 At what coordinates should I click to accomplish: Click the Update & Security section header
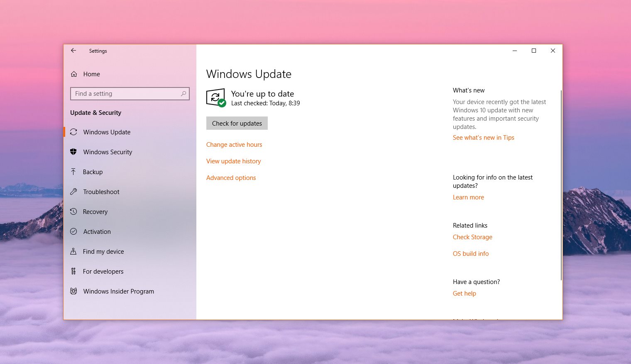tap(96, 113)
